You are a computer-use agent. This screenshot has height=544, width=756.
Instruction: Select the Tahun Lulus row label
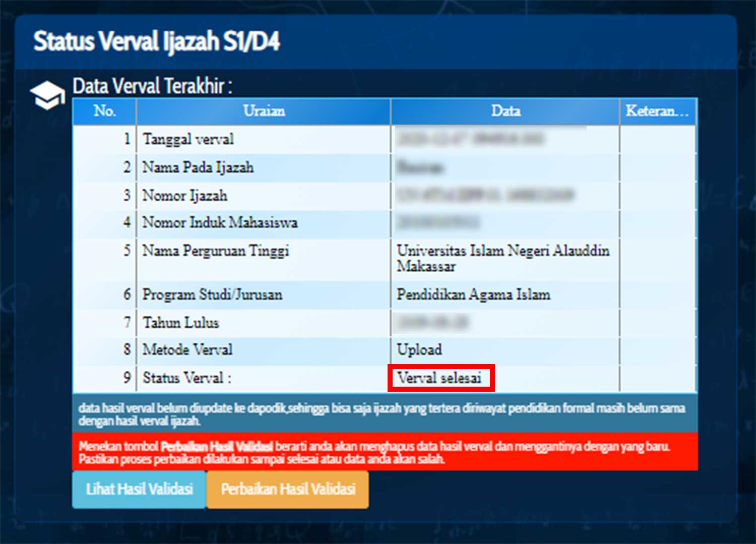pyautogui.click(x=180, y=323)
